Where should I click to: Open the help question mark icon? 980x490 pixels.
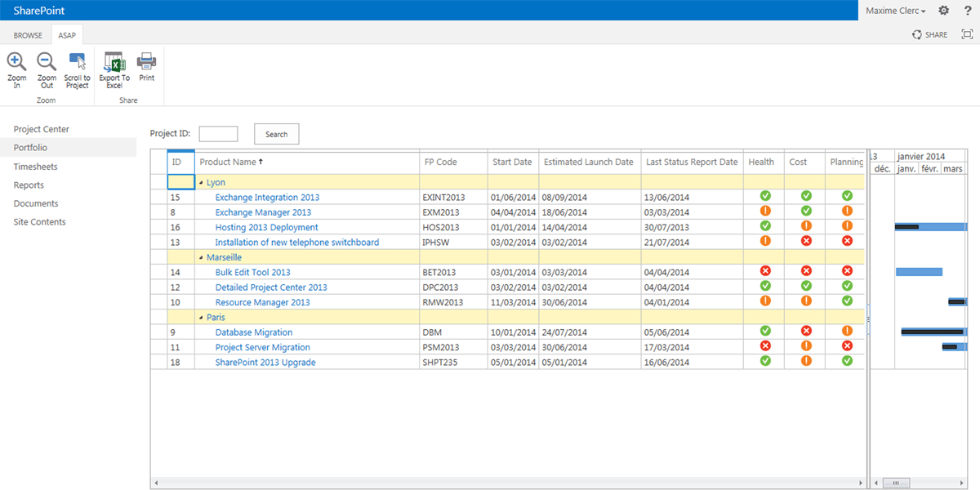click(x=966, y=11)
